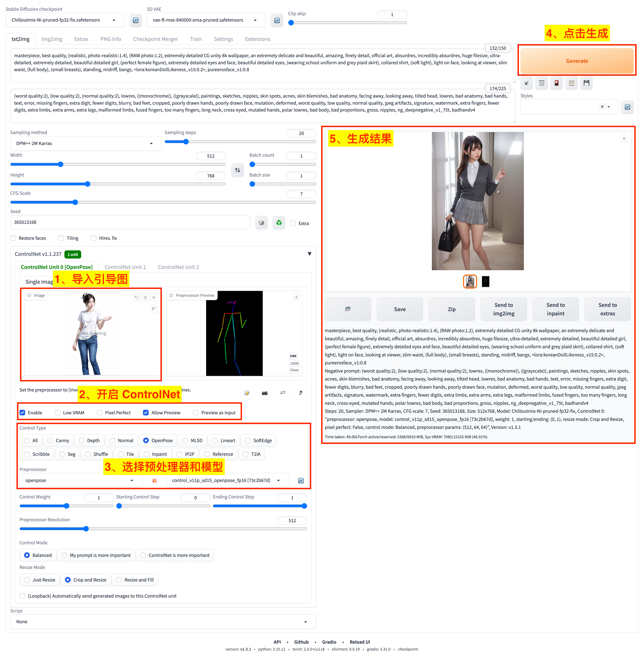Click the random seed dice icon
The width and height of the screenshot is (644, 658).
point(261,222)
